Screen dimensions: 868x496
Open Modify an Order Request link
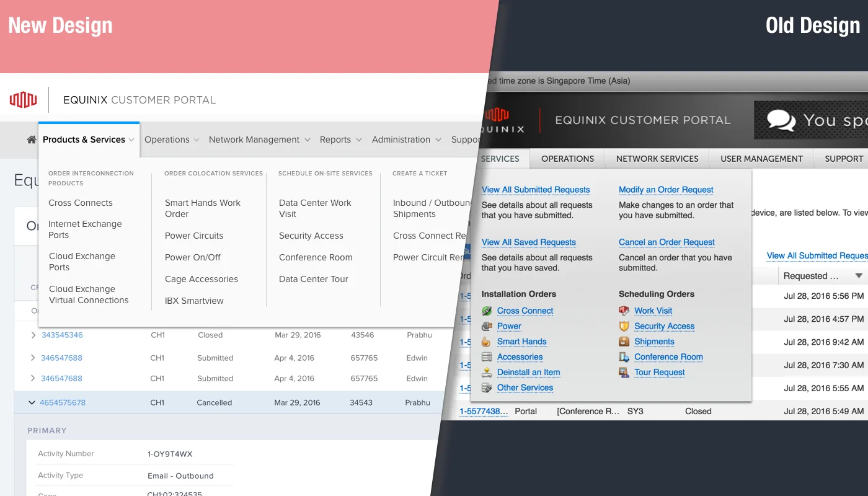(666, 190)
